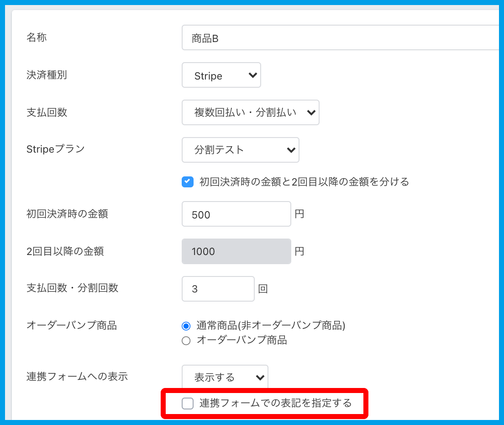Click the 決済種別 label text
504x425 pixels.
(x=47, y=75)
